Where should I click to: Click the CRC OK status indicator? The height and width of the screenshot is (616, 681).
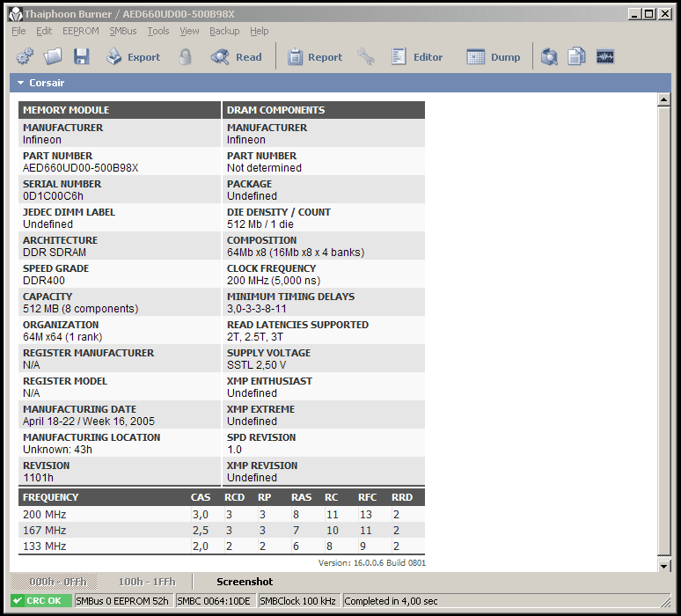(41, 601)
